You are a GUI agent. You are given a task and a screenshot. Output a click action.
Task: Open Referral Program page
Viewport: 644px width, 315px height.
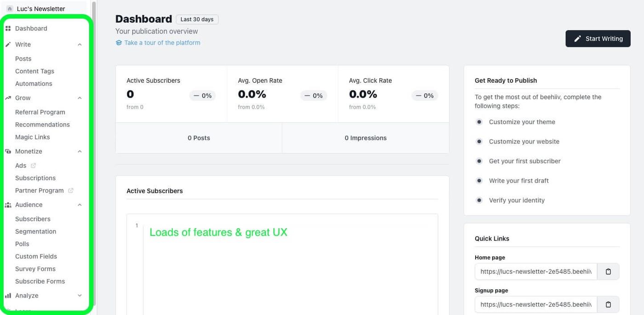point(40,112)
